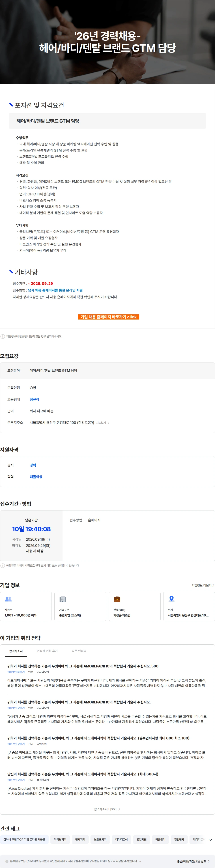Click the 10일 19:40:08 remaining time counter
Screen dimensions: 215x868
[x=31, y=529]
